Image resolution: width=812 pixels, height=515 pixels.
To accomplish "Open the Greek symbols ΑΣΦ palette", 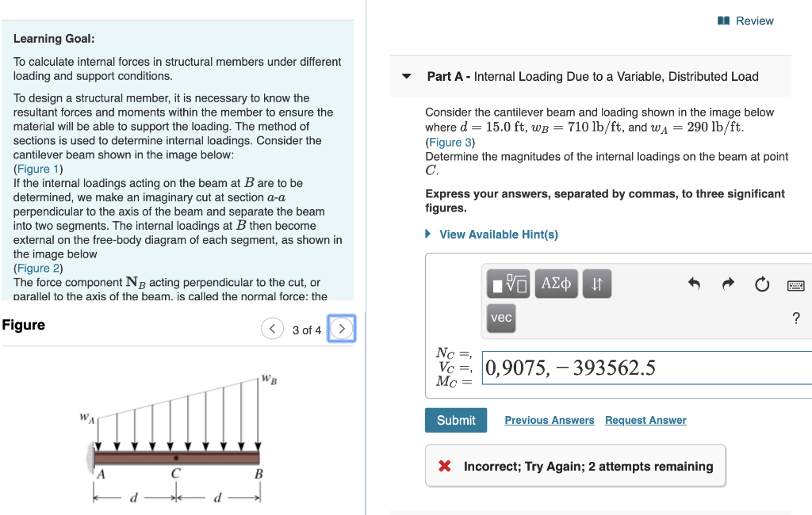I will (x=556, y=284).
